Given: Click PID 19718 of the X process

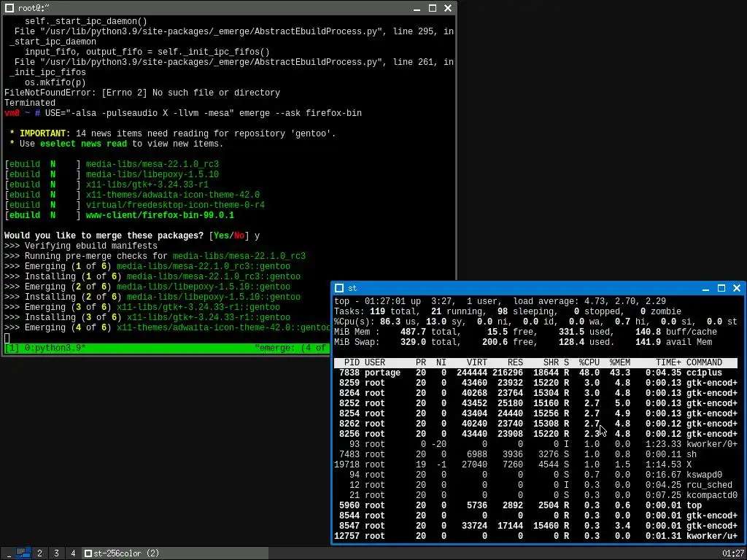Looking at the screenshot, I should click(347, 464).
